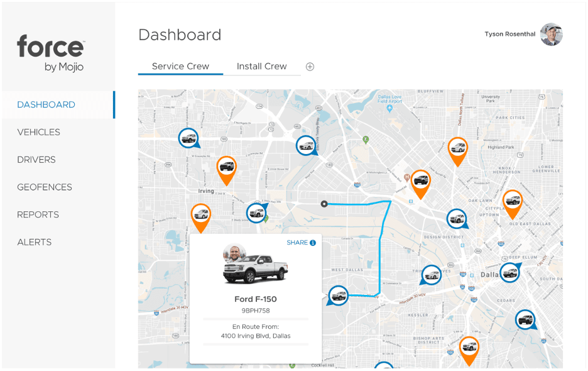
Task: Open the Alerts page
Action: (35, 242)
